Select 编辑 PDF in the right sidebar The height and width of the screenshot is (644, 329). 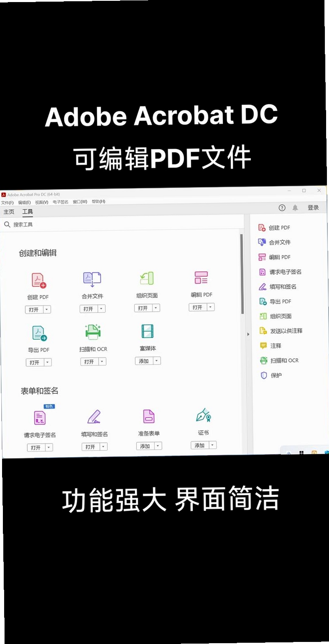(x=274, y=257)
